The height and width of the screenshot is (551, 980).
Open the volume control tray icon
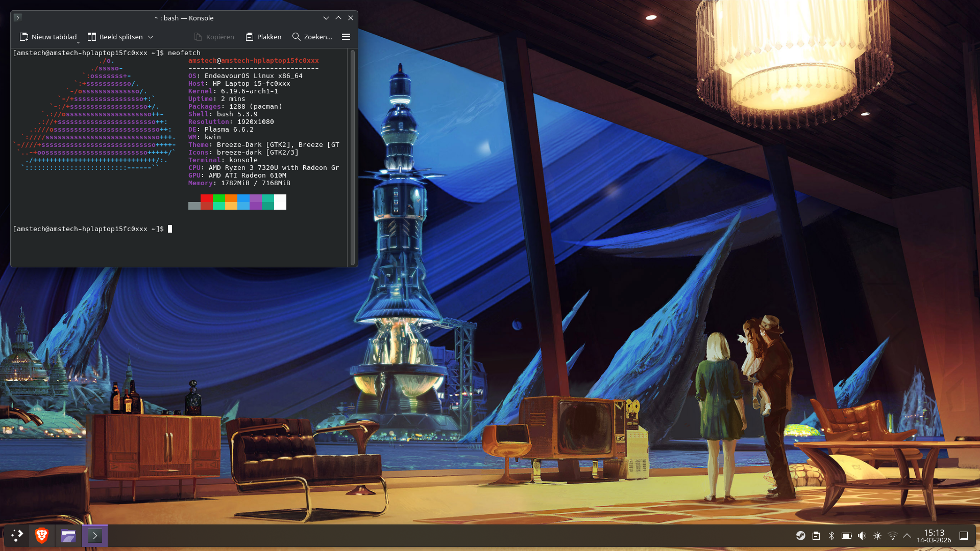tap(862, 536)
